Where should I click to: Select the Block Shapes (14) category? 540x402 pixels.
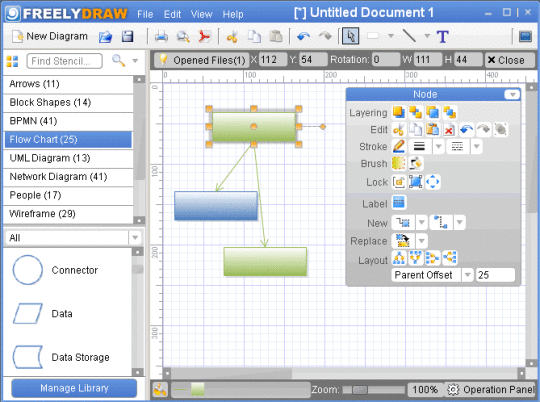[x=68, y=103]
